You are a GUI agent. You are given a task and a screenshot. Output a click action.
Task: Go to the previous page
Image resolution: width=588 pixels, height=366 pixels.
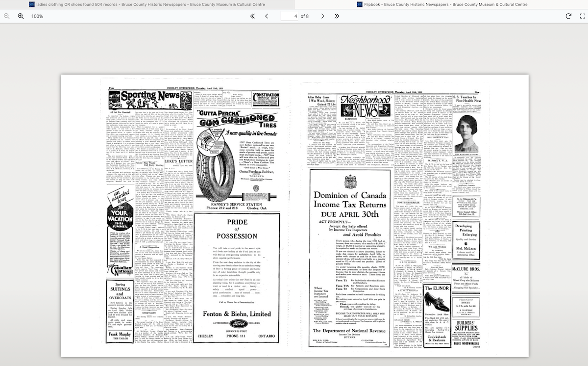pyautogui.click(x=267, y=16)
